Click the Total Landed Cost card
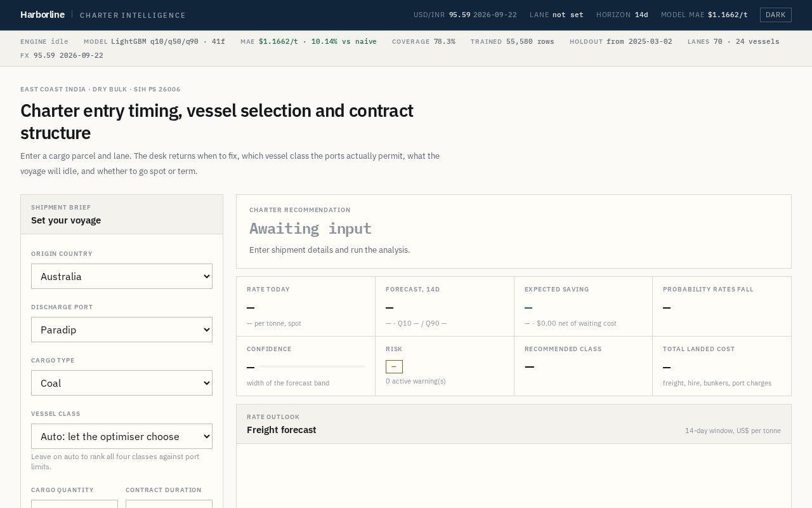Image resolution: width=812 pixels, height=508 pixels. point(722,366)
